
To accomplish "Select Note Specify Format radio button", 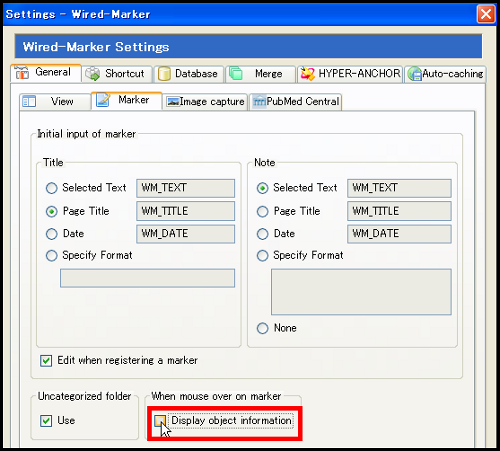I will click(x=263, y=256).
